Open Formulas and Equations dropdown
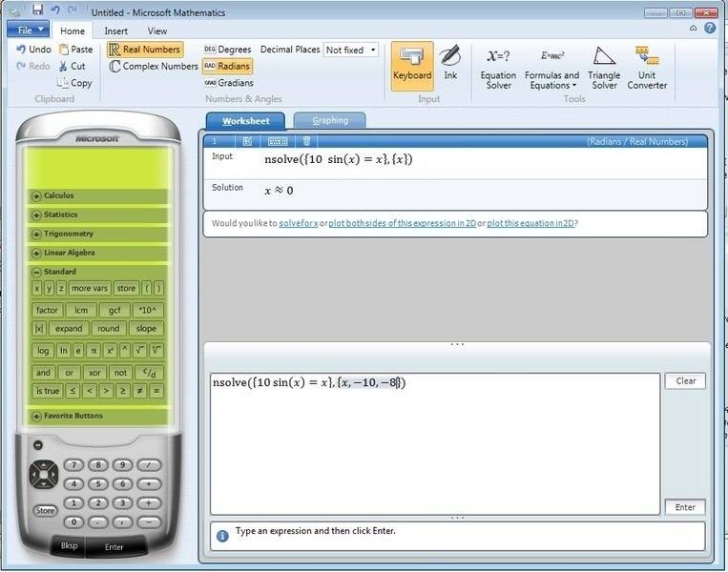728x572 pixels. 552,69
